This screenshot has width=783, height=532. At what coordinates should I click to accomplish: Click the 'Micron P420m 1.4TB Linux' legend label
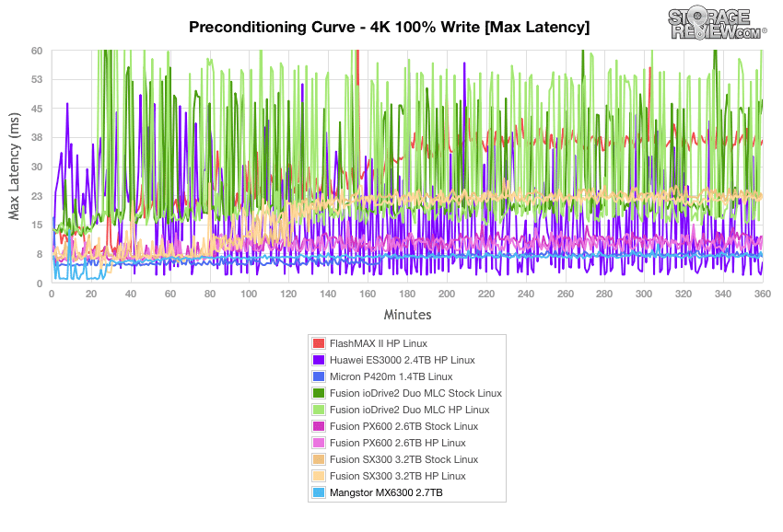[x=391, y=376]
